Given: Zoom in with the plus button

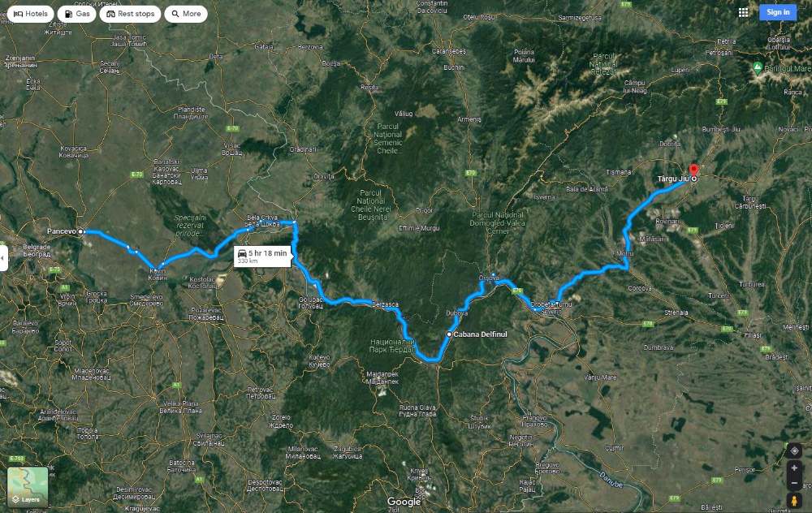Looking at the screenshot, I should (794, 468).
